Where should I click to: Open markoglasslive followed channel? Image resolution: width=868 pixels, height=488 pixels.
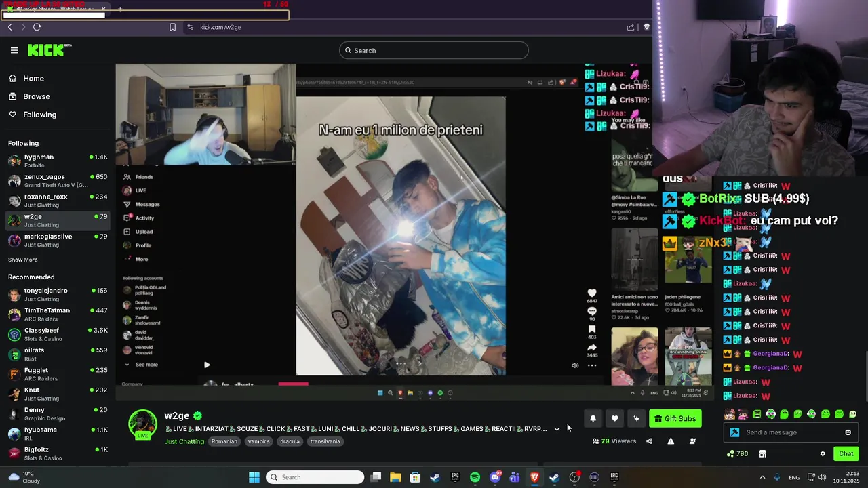point(58,240)
